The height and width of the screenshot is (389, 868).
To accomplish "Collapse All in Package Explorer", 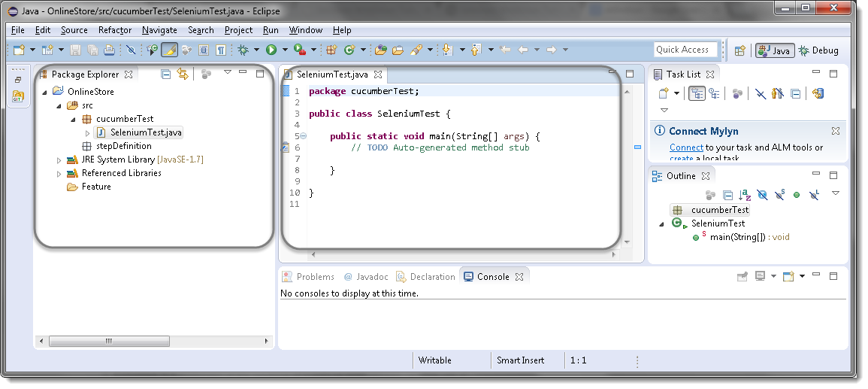I will [x=165, y=74].
